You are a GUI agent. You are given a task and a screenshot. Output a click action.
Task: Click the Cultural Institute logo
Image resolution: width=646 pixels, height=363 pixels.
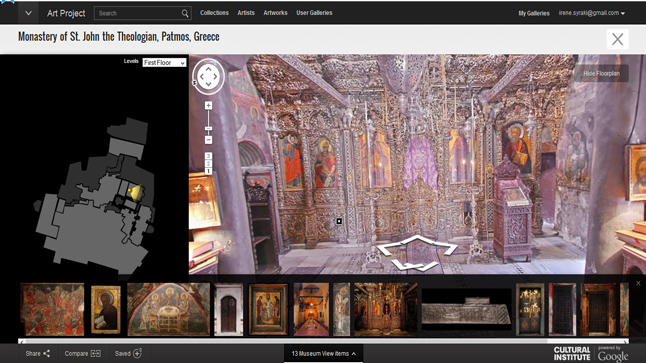click(x=572, y=354)
